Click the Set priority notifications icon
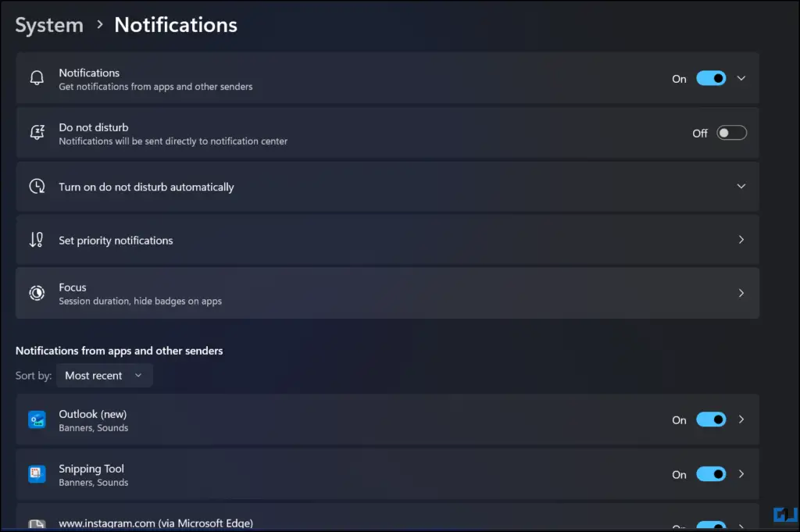This screenshot has height=532, width=800. tap(36, 240)
